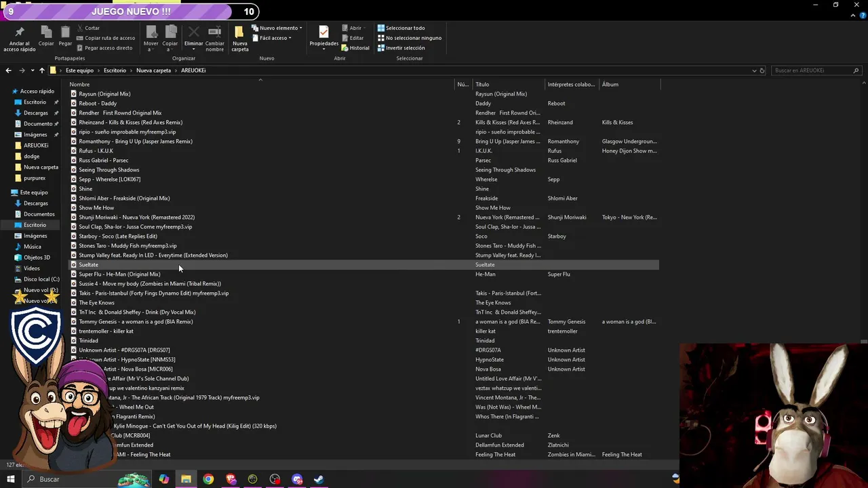Click Nueva carpeta in the breadcrumb
Screen dimensions: 868x488
(x=153, y=70)
